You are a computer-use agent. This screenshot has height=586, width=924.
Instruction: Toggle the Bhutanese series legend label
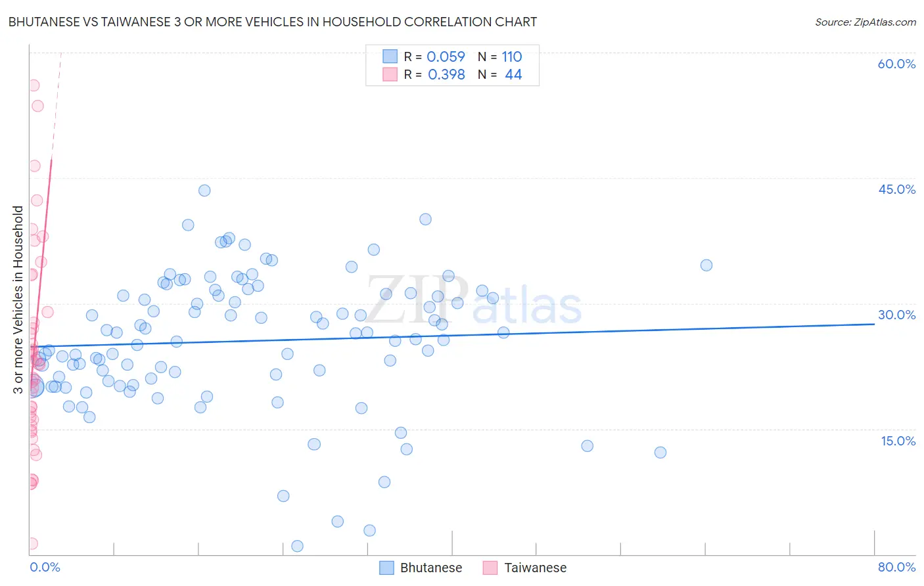[x=431, y=568]
